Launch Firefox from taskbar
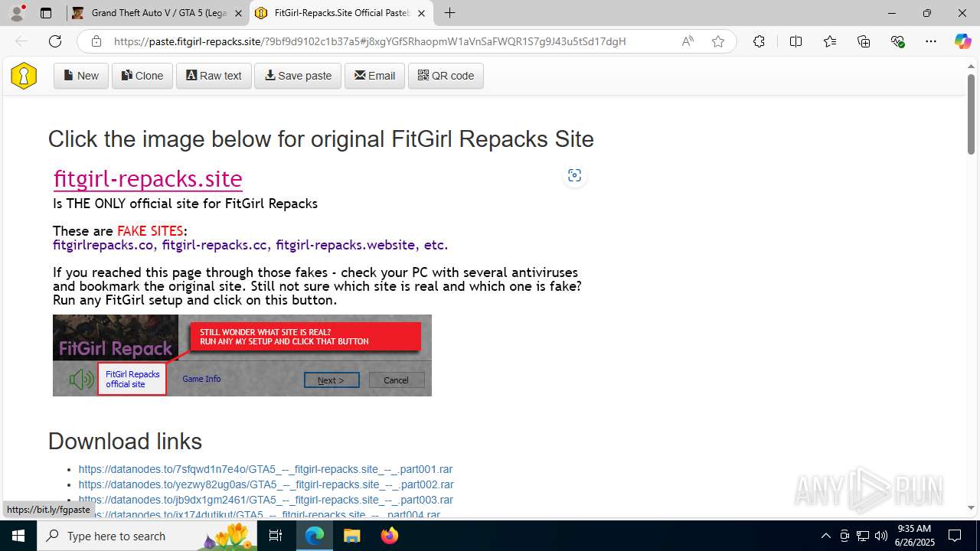This screenshot has width=980, height=551. pos(389,536)
